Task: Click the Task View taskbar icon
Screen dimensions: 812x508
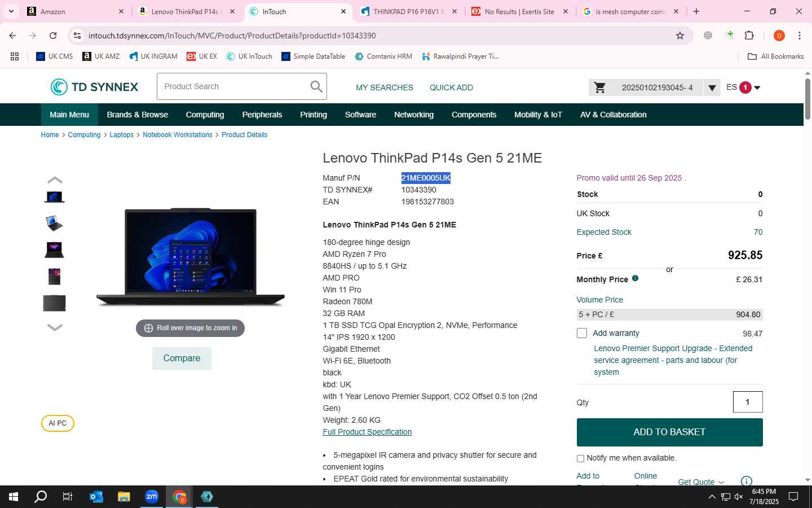Action: (68, 497)
